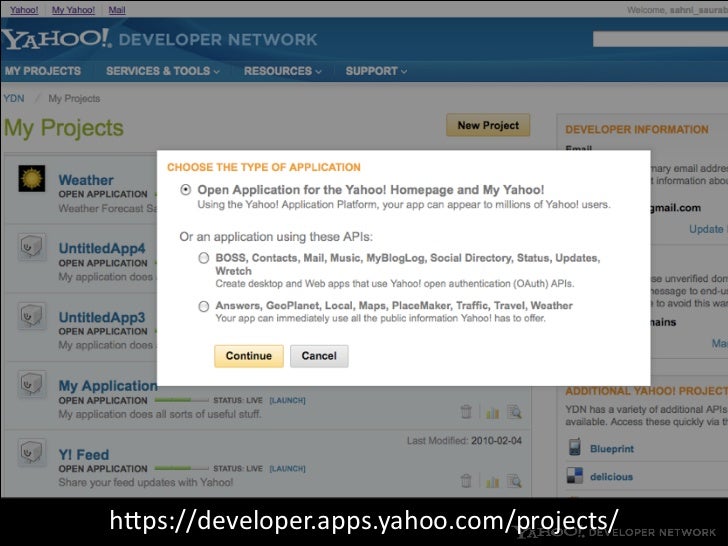Open the Mail top link
The image size is (728, 546).
(117, 10)
